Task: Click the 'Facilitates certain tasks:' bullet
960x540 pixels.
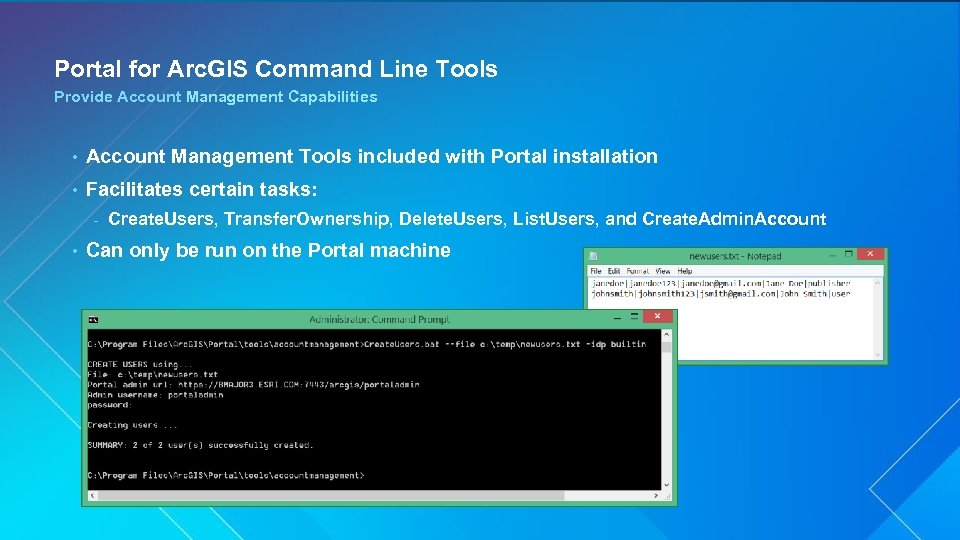Action: click(201, 189)
